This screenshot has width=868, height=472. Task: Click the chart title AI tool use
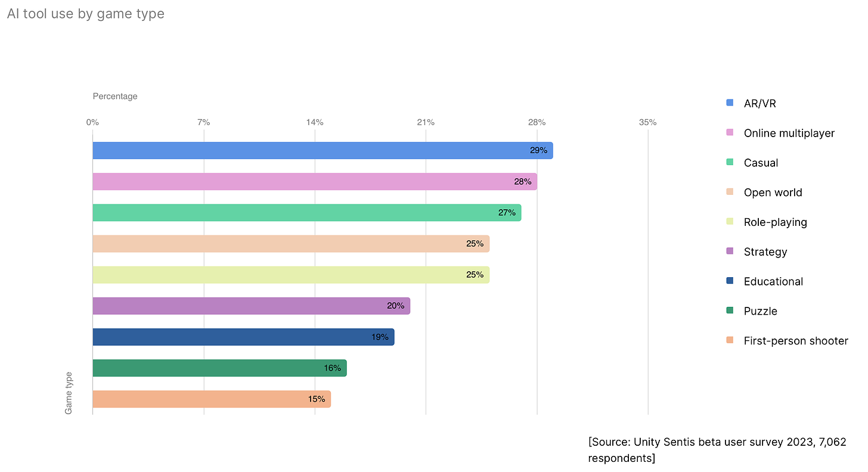86,14
